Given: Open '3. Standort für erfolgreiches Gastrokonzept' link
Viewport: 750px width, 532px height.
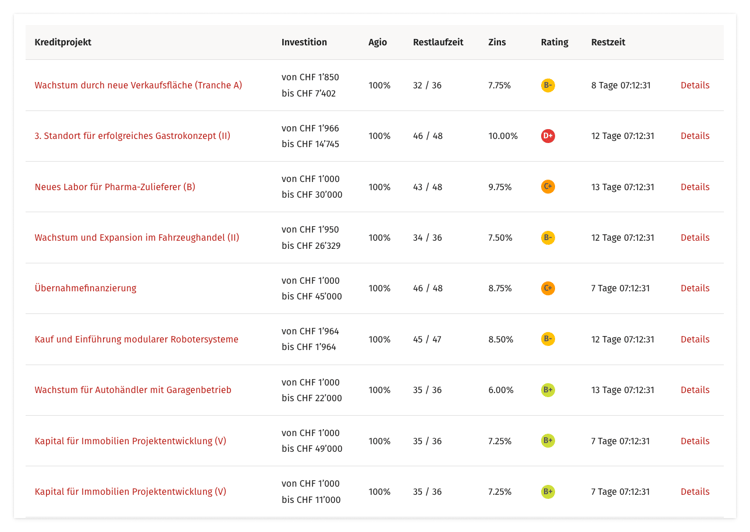Looking at the screenshot, I should coord(132,136).
